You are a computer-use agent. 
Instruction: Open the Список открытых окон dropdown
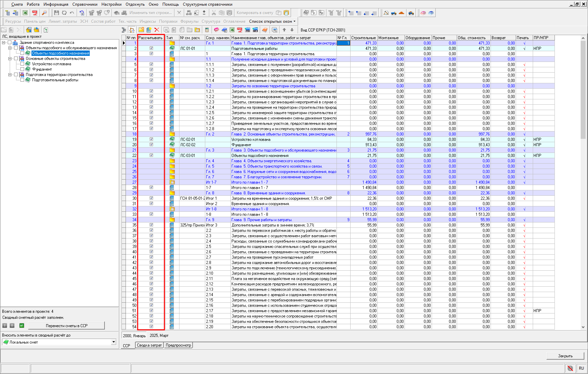tap(272, 21)
